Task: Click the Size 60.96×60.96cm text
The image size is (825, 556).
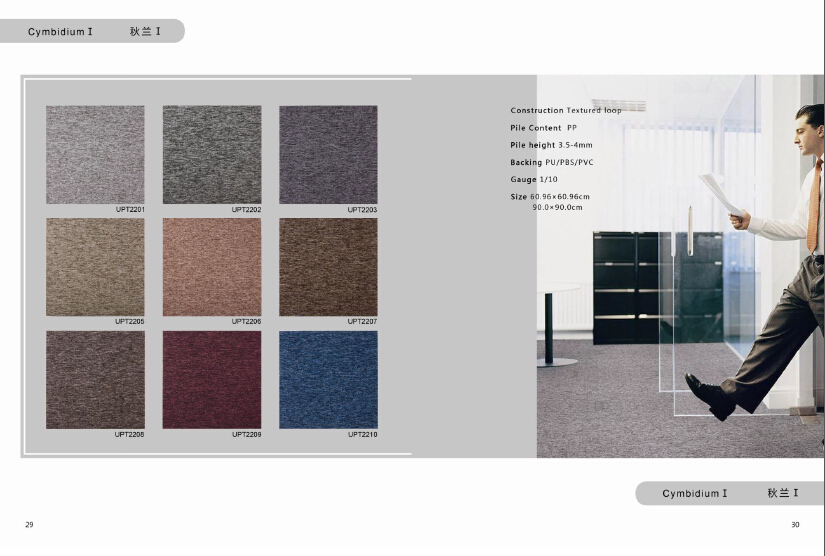Action: point(550,197)
